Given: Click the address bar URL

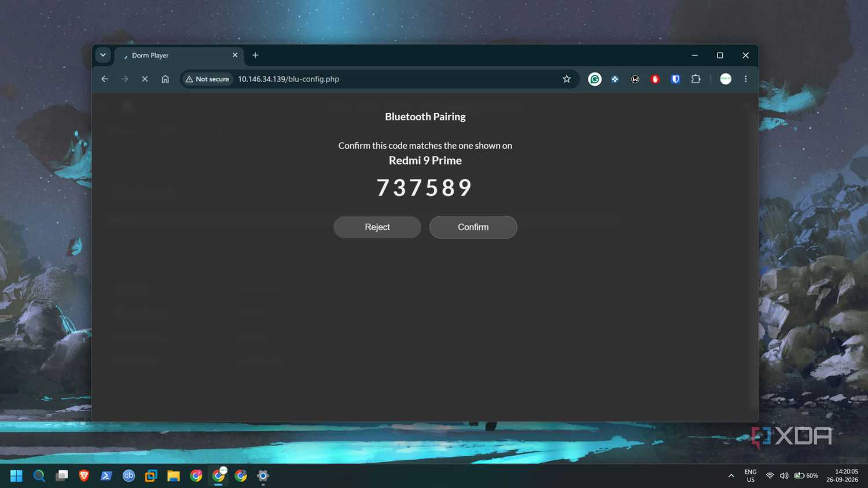Looking at the screenshot, I should pos(288,79).
